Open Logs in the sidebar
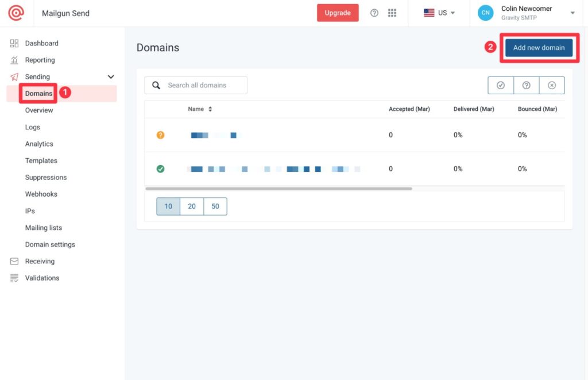588x380 pixels. (x=33, y=127)
